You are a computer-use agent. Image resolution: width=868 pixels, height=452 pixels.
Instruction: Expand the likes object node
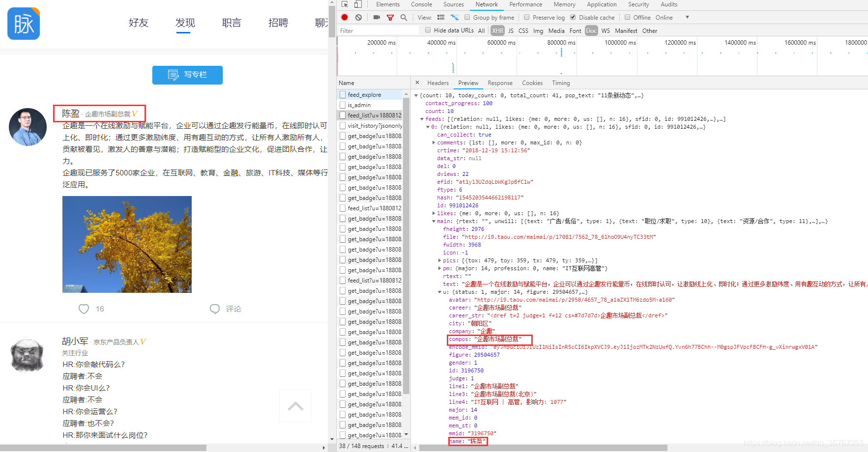(434, 214)
